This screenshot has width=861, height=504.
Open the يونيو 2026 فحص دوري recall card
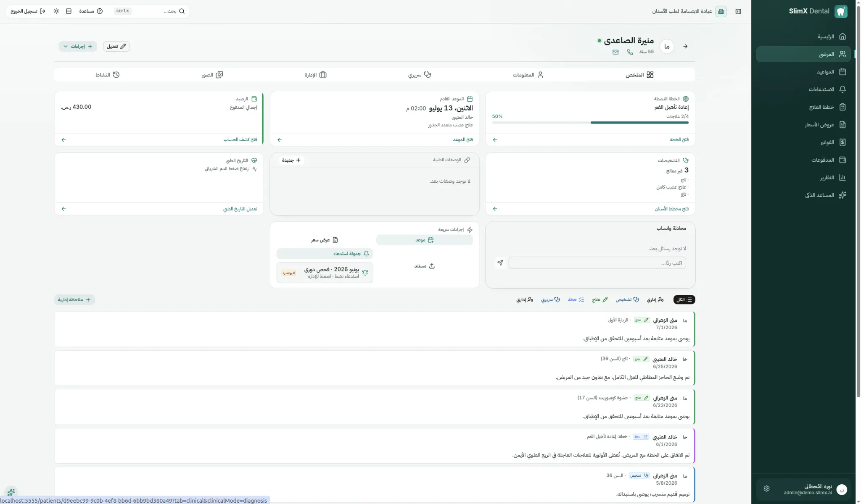pyautogui.click(x=325, y=273)
